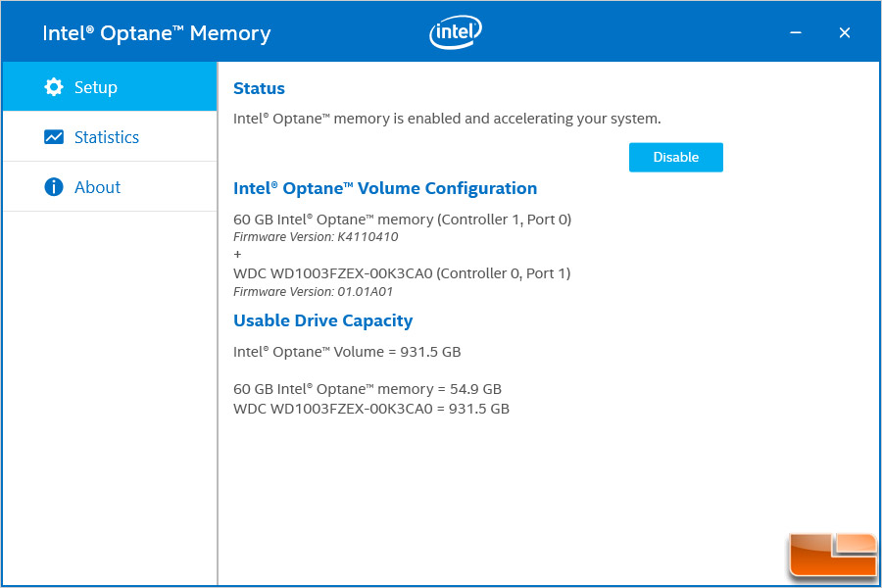Close the Intel Optane Memory window
This screenshot has height=588, width=882.
845,32
